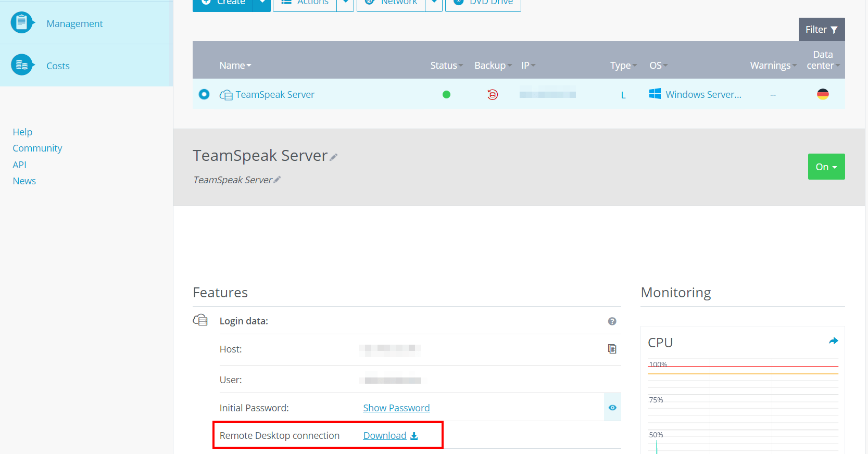Sort by Backup column header
The image size is (868, 454).
[493, 65]
